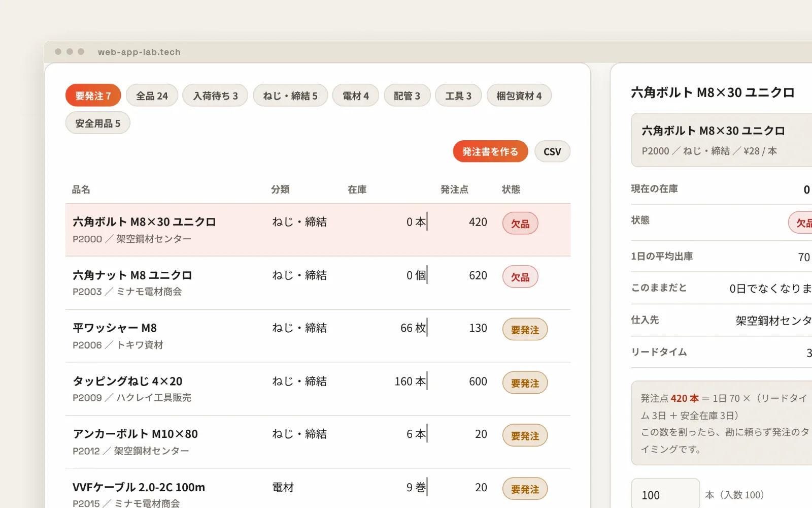Image resolution: width=812 pixels, height=508 pixels.
Task: Click the 160 本 stock value
Action: [x=410, y=382]
